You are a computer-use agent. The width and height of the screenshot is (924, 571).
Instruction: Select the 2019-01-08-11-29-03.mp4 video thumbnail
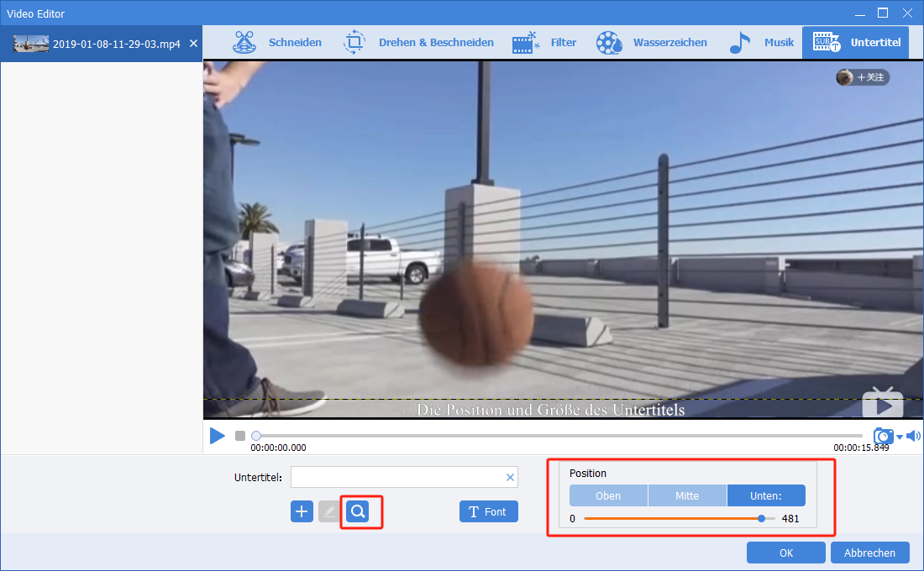pyautogui.click(x=30, y=44)
